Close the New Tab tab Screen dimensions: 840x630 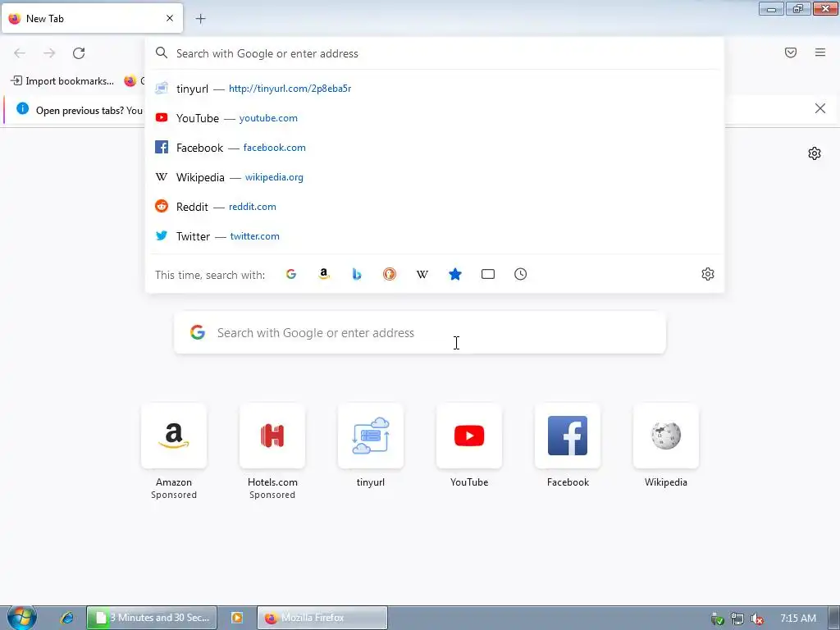(x=170, y=18)
